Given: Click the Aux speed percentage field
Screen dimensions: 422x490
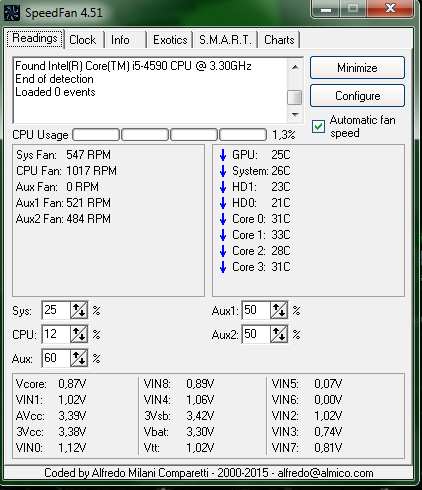Looking at the screenshot, I should point(56,358).
